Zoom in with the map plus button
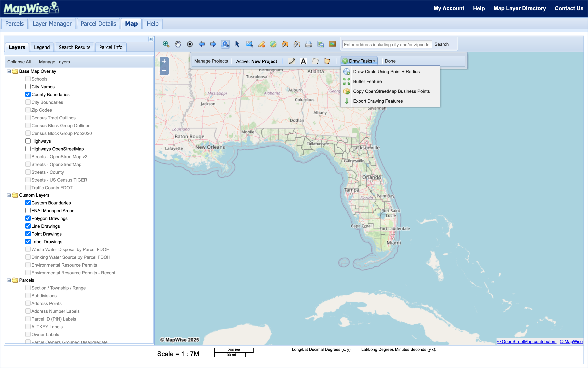Image resolution: width=588 pixels, height=368 pixels. 164,61
